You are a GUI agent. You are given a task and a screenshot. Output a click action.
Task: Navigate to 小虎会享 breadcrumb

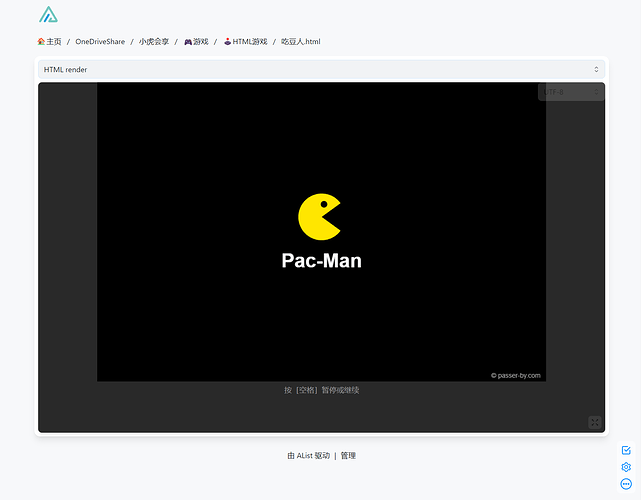pos(154,41)
